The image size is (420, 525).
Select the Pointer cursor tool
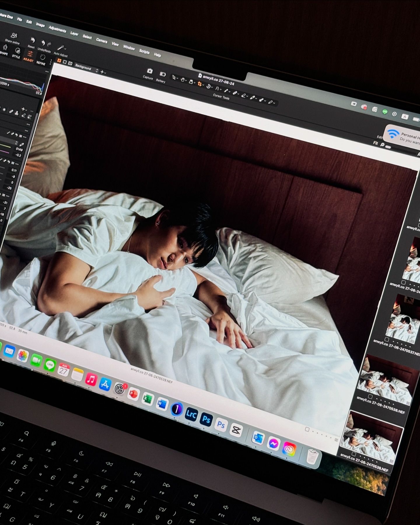tap(174, 78)
